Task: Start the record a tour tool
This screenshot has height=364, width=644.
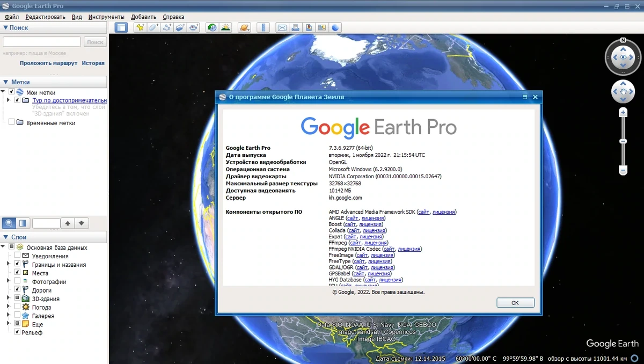Action: coord(194,27)
